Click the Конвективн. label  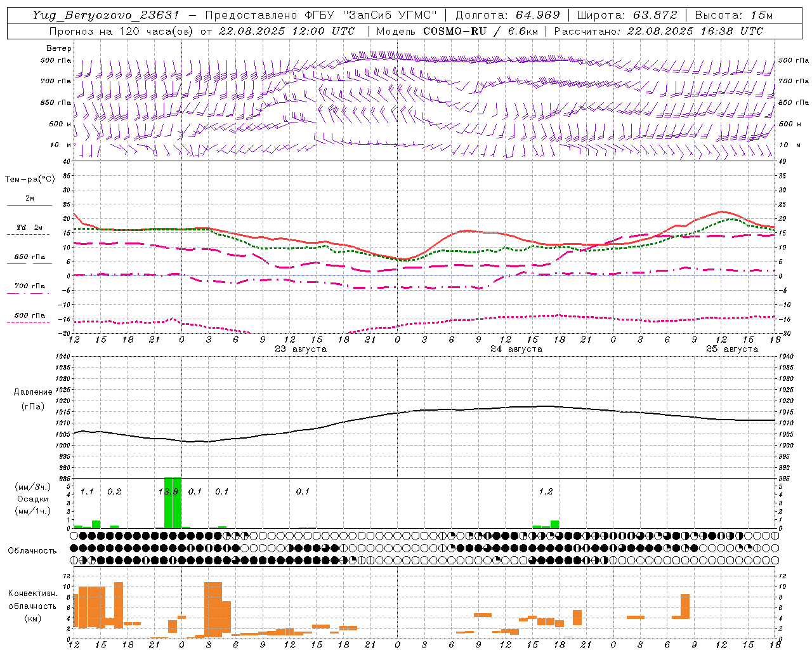tap(32, 594)
